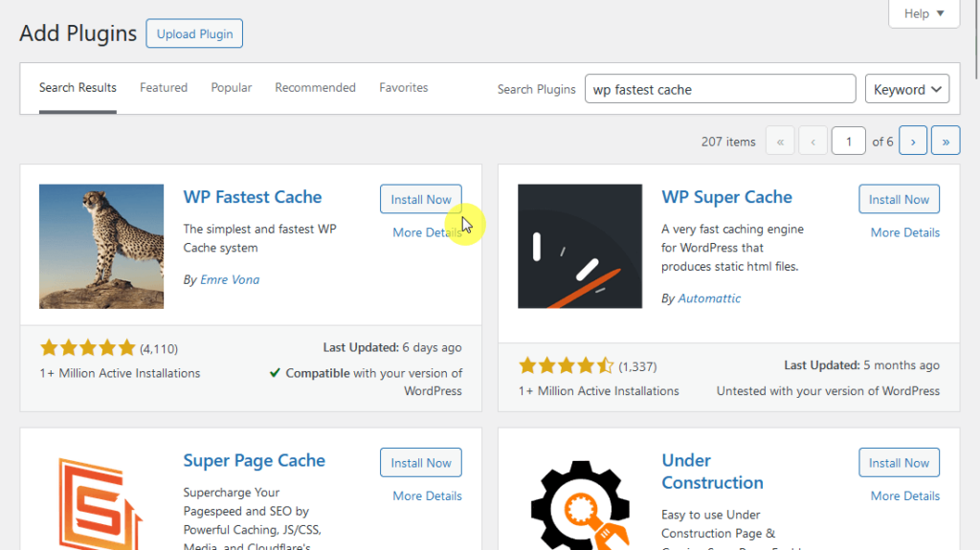Open the Keyword search type dropdown

(907, 89)
